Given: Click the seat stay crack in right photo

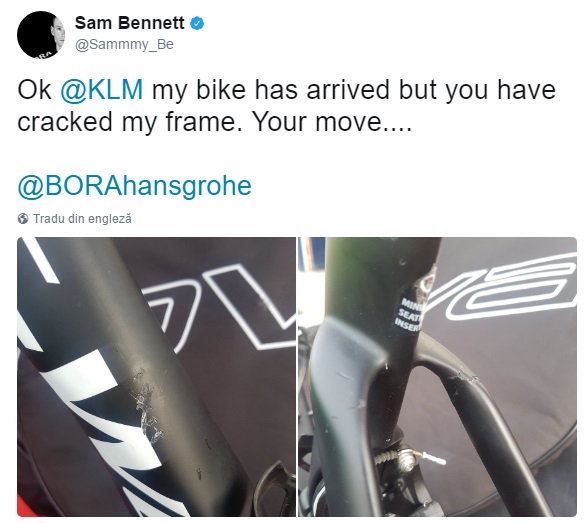Looking at the screenshot, I should pyautogui.click(x=463, y=376).
